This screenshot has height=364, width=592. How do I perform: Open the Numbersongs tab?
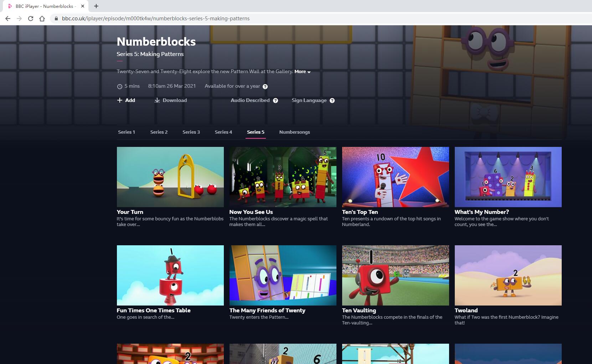click(x=295, y=132)
